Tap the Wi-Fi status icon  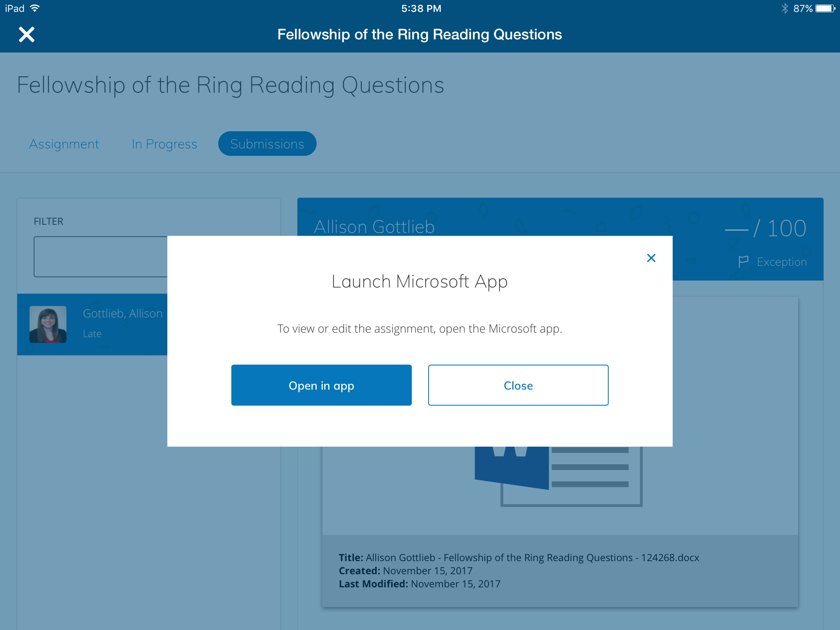[35, 9]
